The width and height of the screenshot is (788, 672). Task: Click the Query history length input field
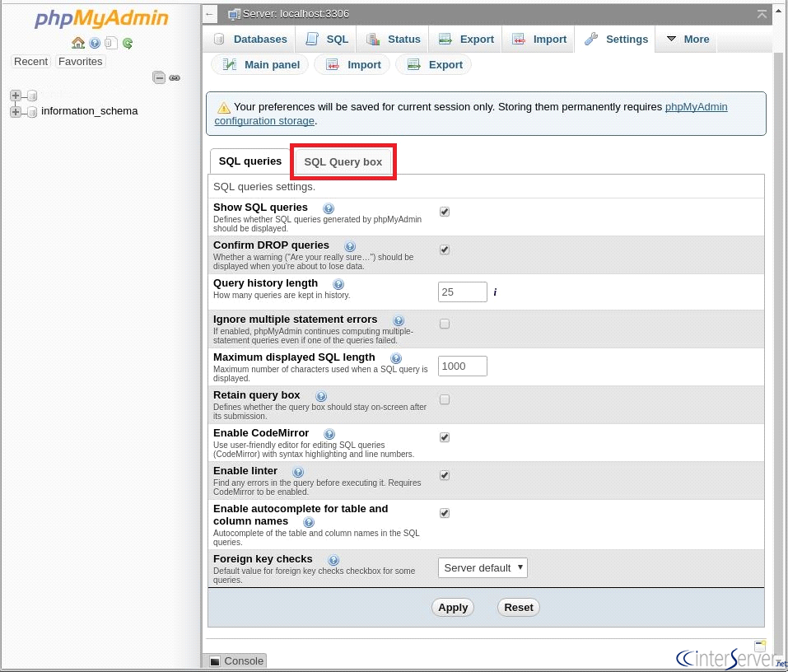click(463, 292)
